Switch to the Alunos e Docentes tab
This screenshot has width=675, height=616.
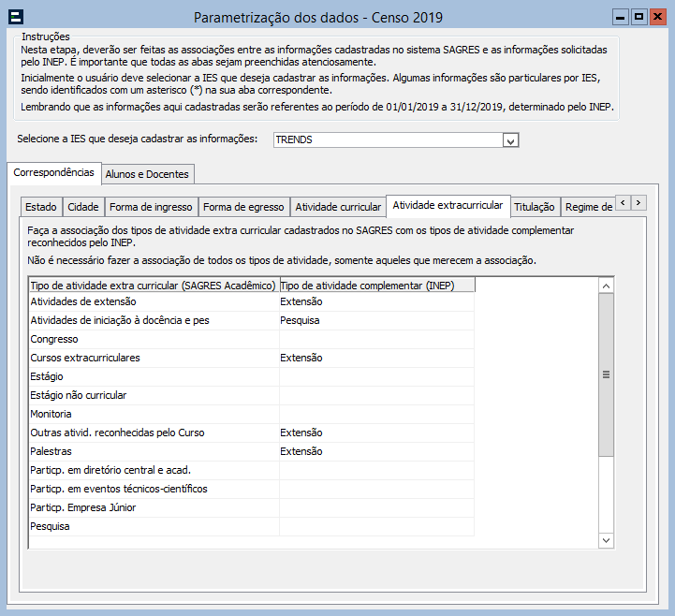pos(147,174)
